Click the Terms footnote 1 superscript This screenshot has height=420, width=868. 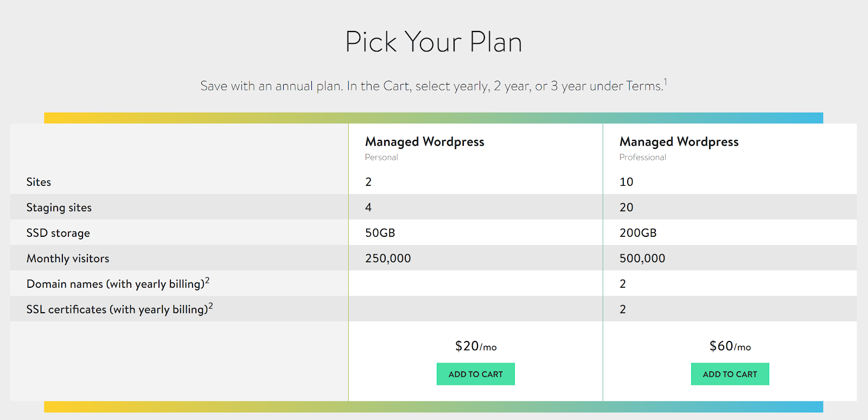[665, 82]
